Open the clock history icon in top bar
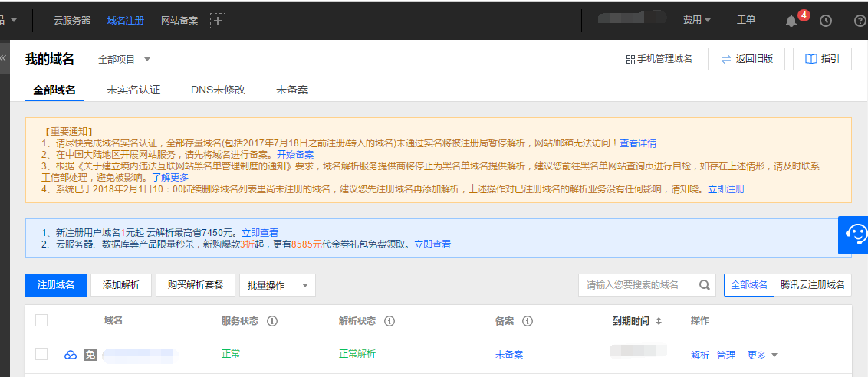 [x=825, y=21]
